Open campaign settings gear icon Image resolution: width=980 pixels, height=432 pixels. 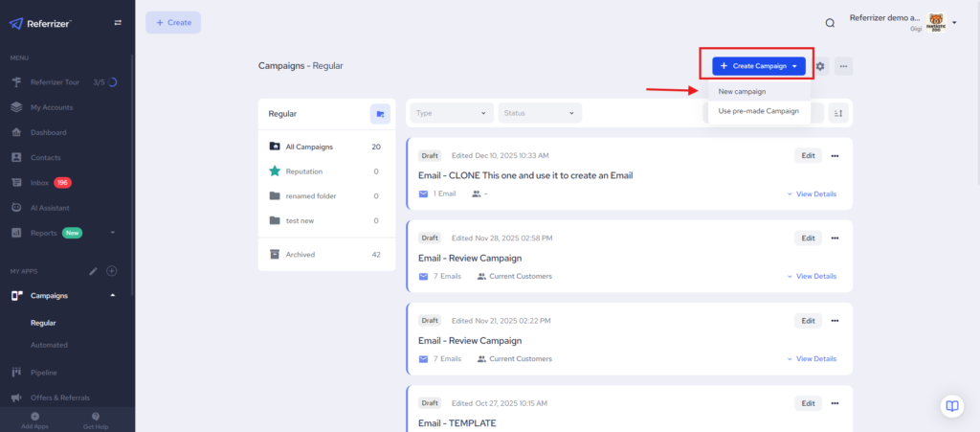click(x=820, y=66)
